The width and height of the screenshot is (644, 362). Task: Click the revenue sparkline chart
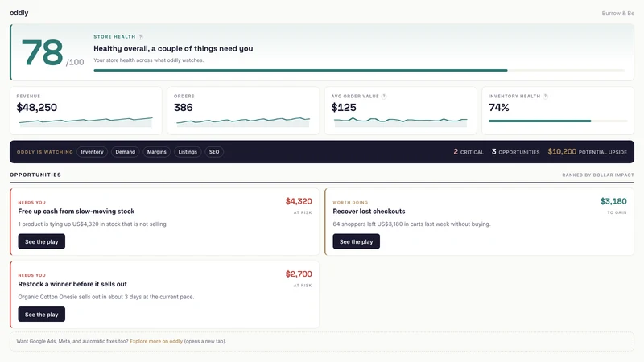pyautogui.click(x=86, y=122)
